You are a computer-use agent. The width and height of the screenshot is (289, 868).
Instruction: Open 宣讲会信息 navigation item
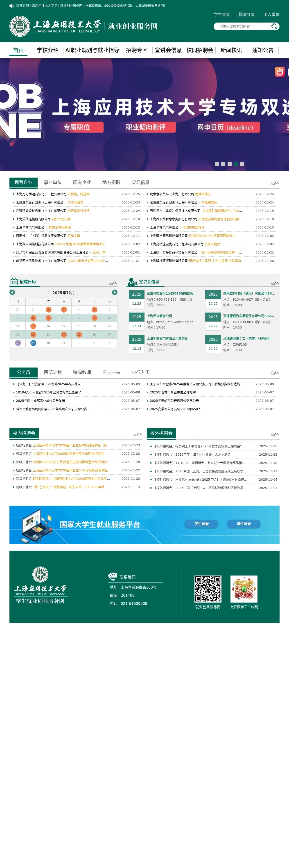[x=168, y=50]
